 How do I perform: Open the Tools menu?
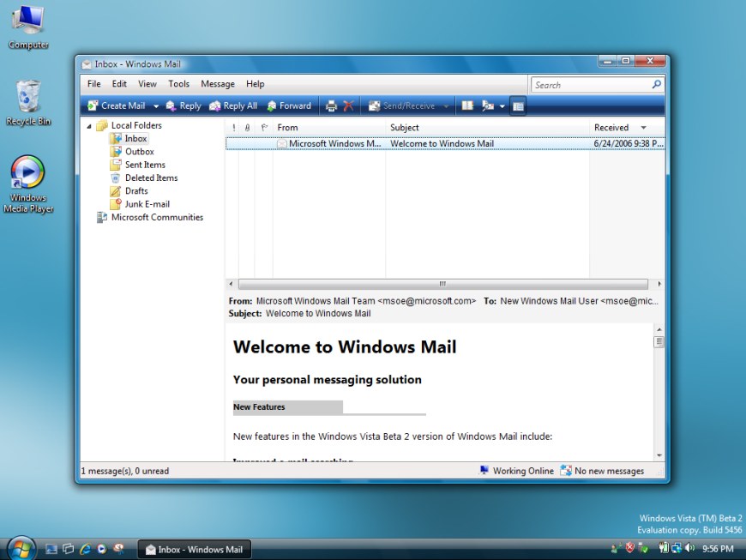[x=178, y=84]
